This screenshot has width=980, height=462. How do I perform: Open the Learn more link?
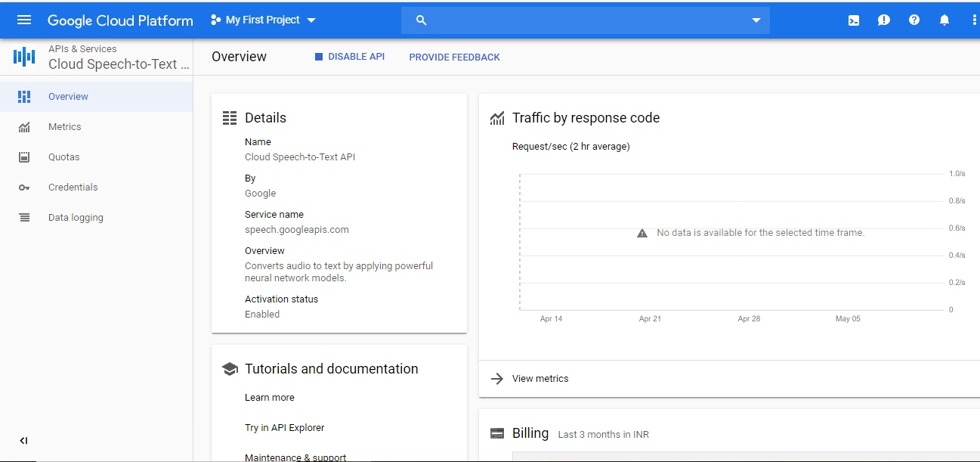[x=270, y=398]
